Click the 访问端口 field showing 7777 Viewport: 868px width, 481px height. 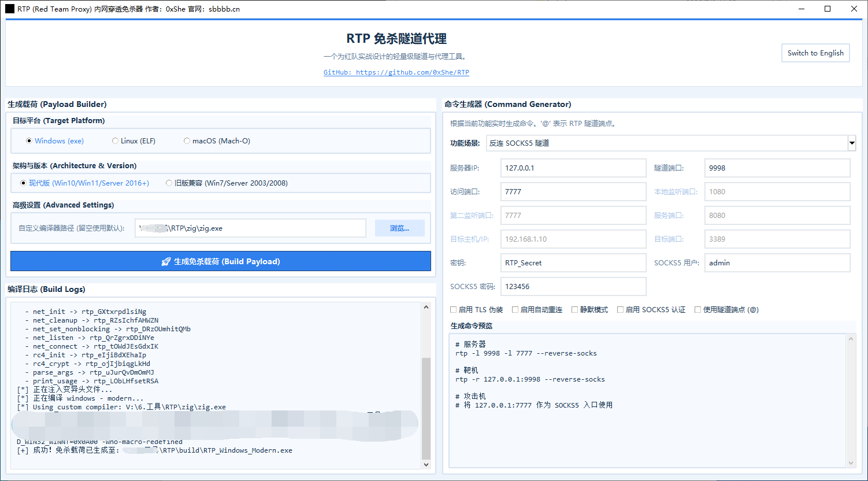pos(573,192)
